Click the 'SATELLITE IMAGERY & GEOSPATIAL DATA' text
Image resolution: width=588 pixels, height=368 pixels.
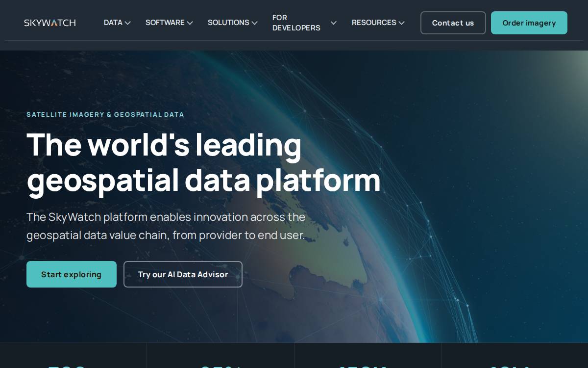click(105, 114)
